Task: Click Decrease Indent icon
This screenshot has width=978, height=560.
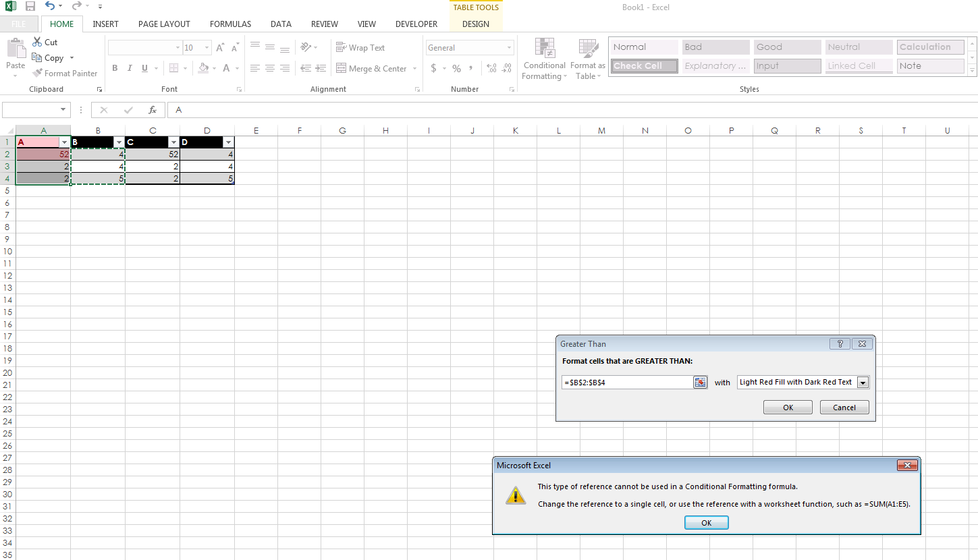Action: (x=306, y=68)
